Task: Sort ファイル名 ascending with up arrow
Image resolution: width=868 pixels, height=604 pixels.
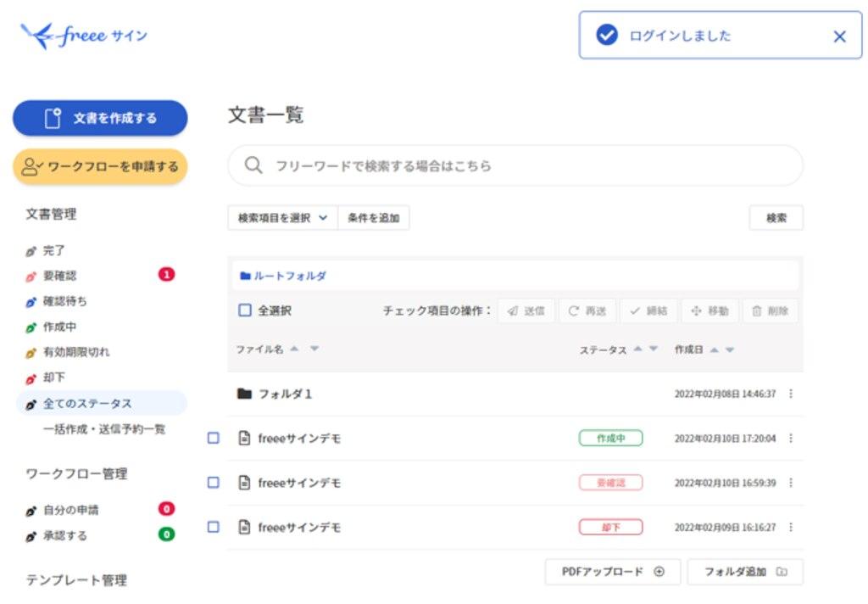Action: pyautogui.click(x=294, y=349)
